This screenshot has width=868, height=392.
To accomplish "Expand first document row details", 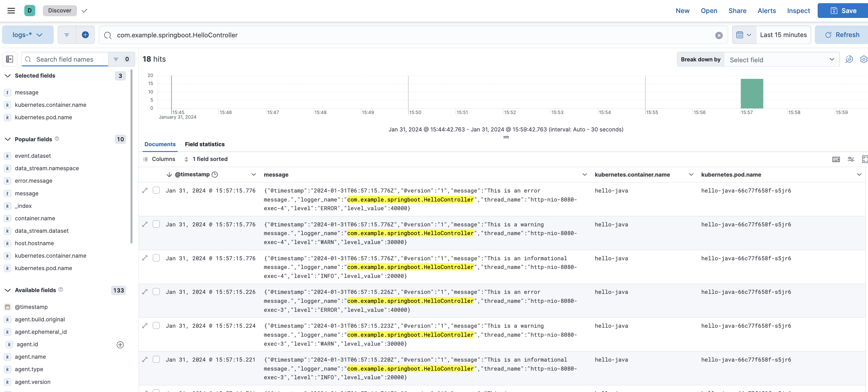I will [x=145, y=190].
